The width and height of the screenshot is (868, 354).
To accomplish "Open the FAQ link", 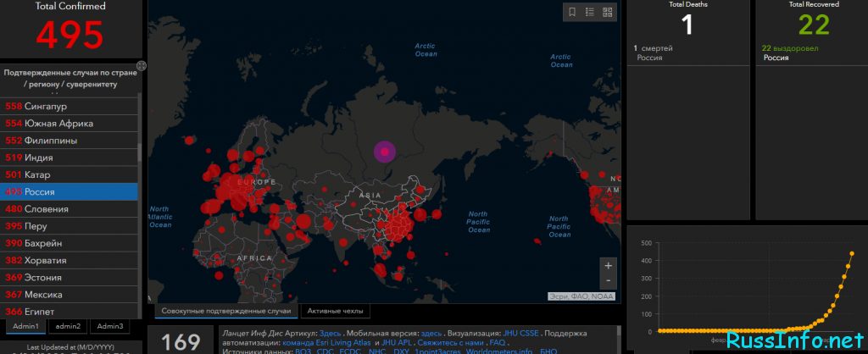I will (x=497, y=342).
